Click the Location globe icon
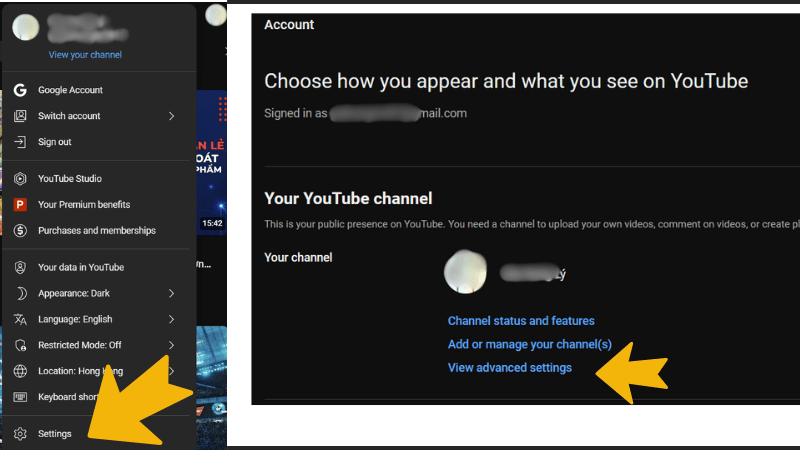Viewport: 800px width, 450px height. 20,371
